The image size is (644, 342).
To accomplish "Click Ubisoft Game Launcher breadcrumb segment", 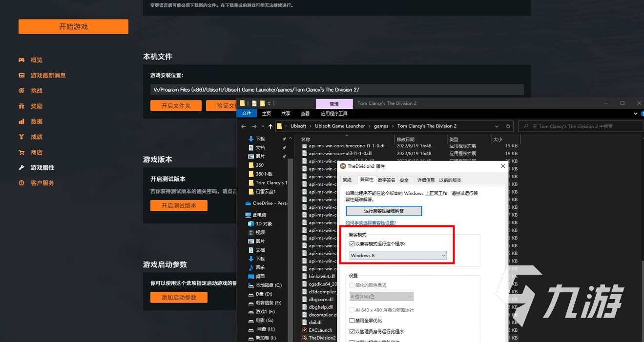I will 340,126.
